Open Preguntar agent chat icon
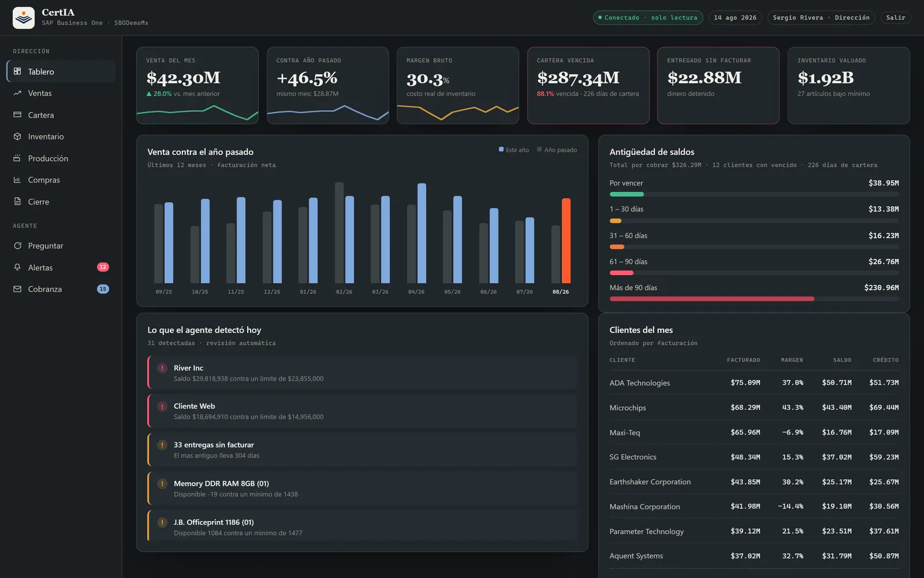The width and height of the screenshot is (924, 578). 17,246
